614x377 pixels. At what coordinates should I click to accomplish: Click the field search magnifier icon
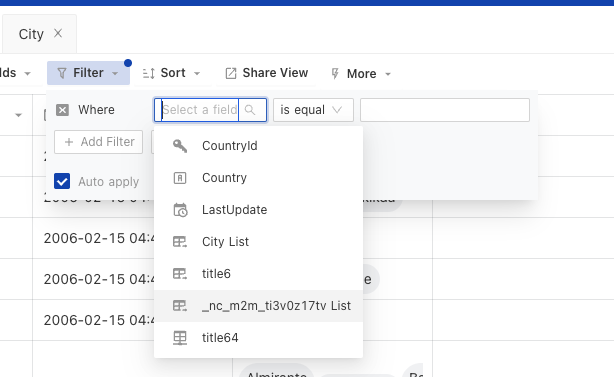250,110
